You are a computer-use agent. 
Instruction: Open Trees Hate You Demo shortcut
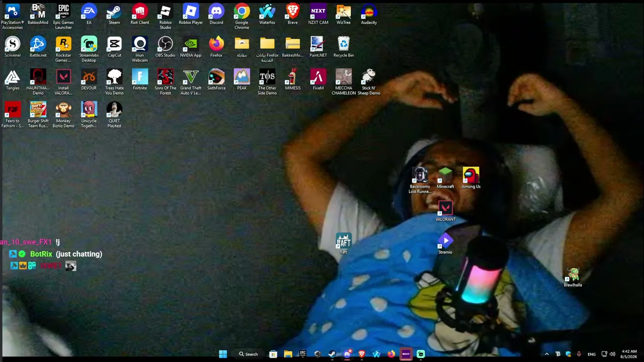[114, 82]
